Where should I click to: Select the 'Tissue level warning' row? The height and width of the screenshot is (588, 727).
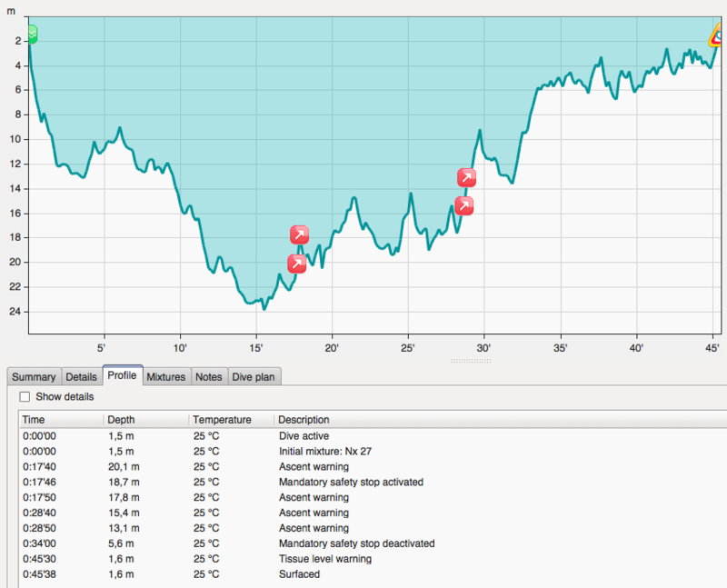(373, 558)
